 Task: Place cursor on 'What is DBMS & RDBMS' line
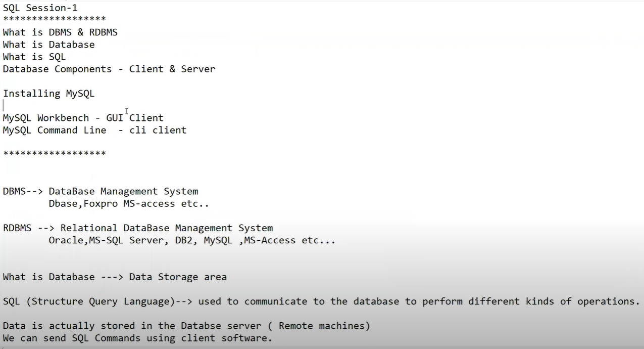coord(60,32)
